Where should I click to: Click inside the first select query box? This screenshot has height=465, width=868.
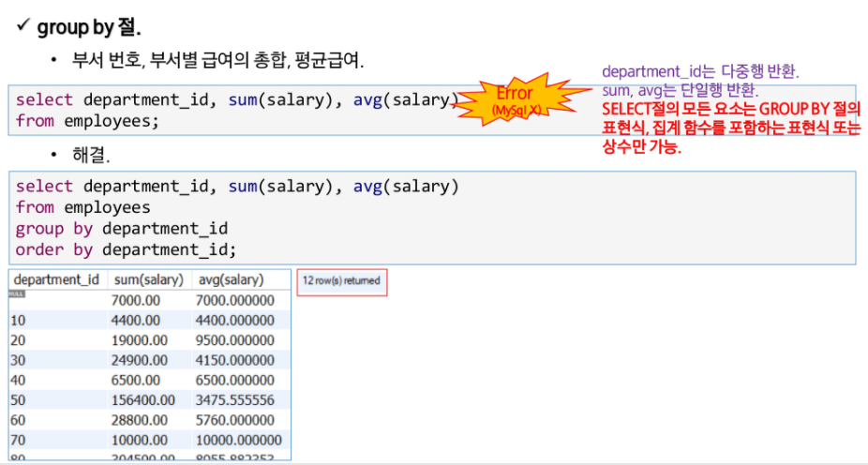[432, 111]
